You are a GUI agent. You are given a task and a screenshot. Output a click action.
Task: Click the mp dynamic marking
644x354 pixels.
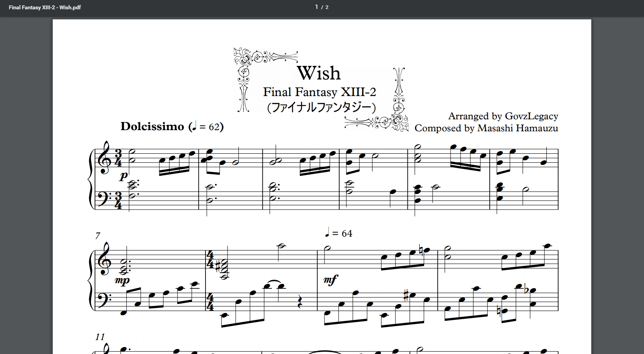(122, 280)
